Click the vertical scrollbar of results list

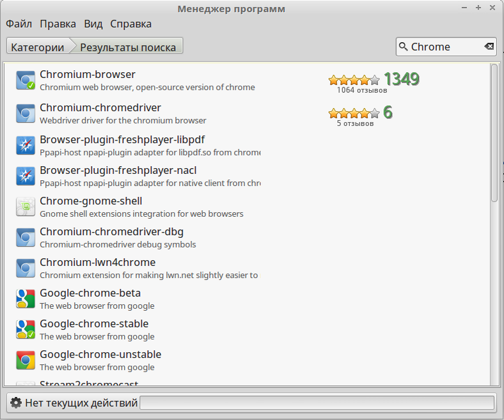tap(494, 133)
